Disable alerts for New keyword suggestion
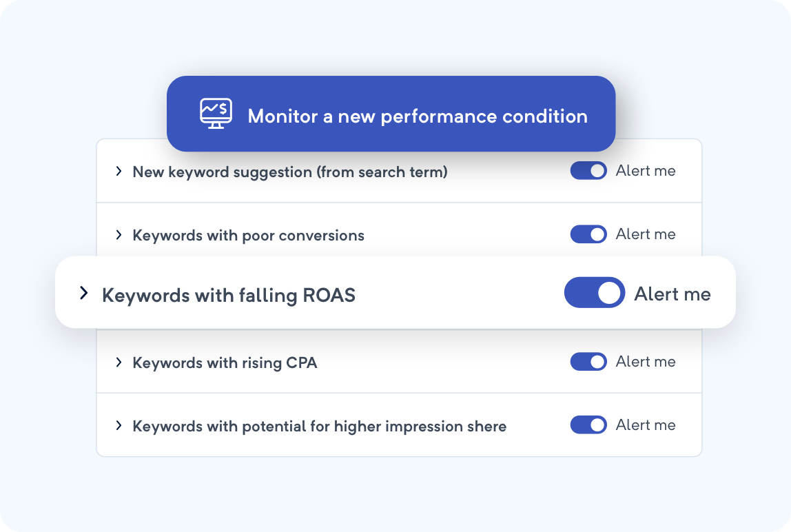Image resolution: width=791 pixels, height=532 pixels. [588, 171]
